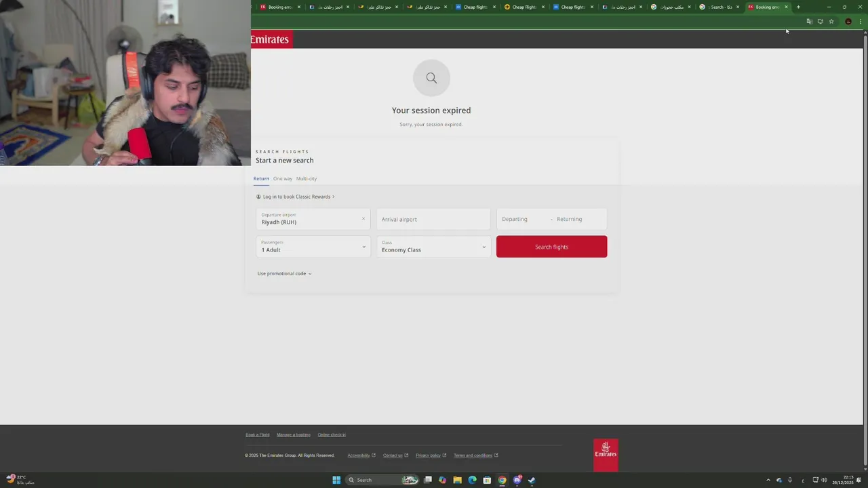This screenshot has height=488, width=868.
Task: Switch to Cheap Flights tab with orange icon
Action: (524, 7)
